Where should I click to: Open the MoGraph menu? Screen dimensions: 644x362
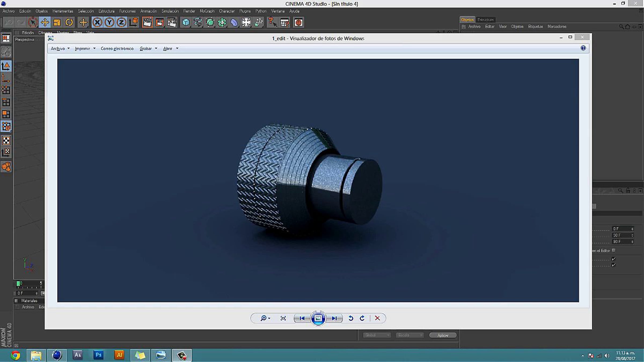pyautogui.click(x=207, y=11)
